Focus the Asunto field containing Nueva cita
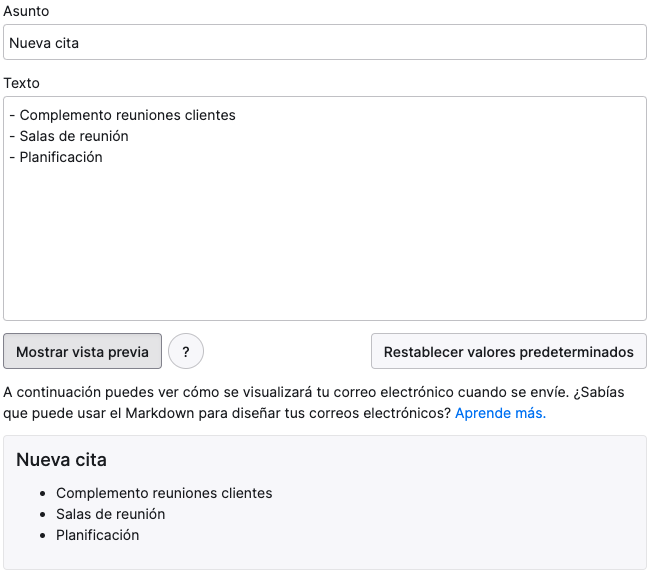 (325, 42)
